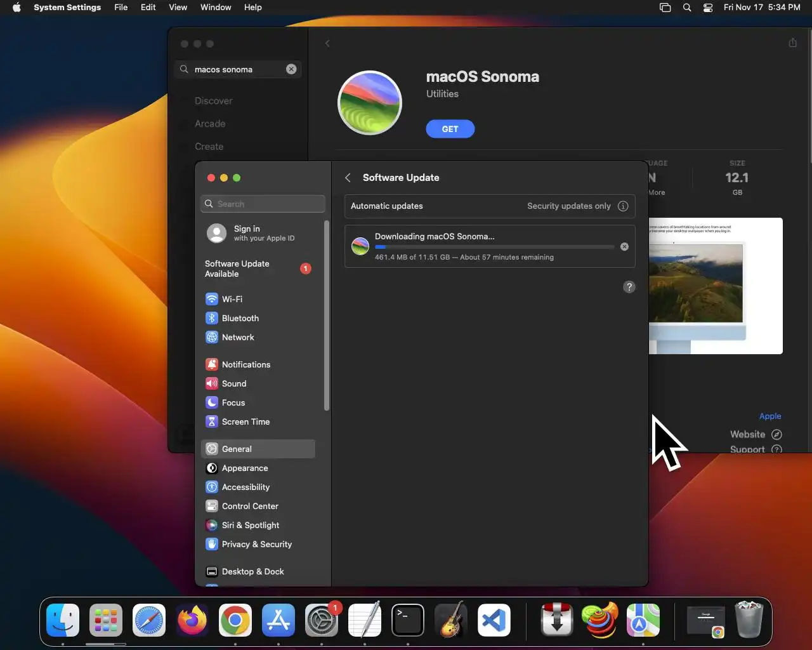Image resolution: width=812 pixels, height=650 pixels.
Task: Open the Help menu
Action: (x=252, y=7)
